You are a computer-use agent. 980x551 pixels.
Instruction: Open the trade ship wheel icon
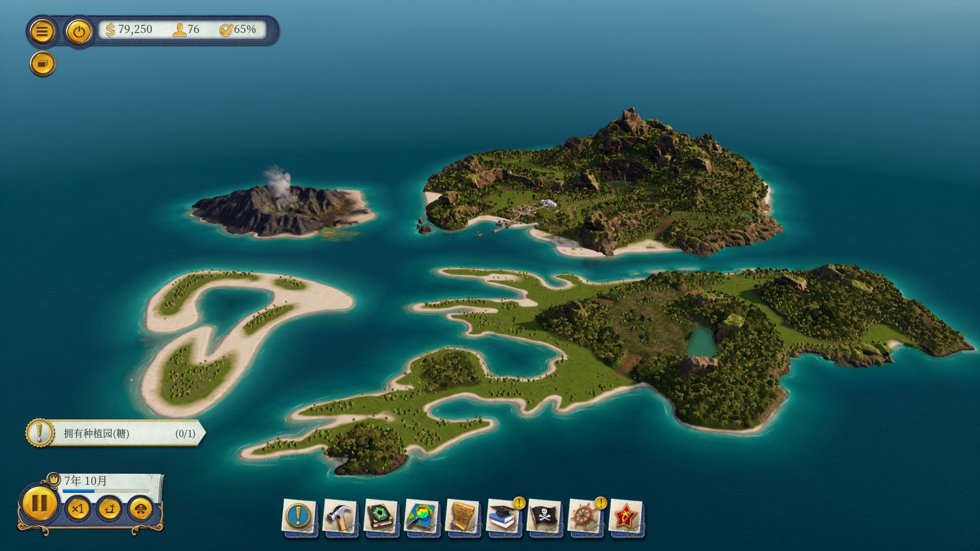pos(586,517)
